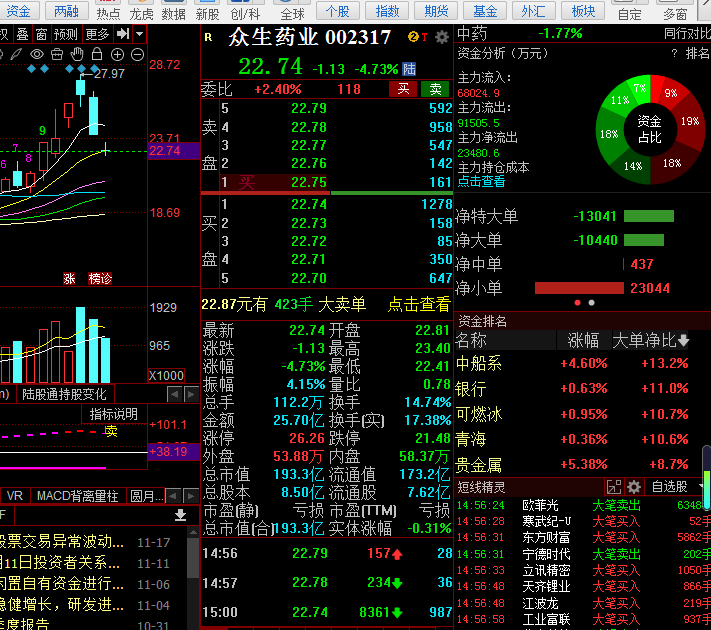The width and height of the screenshot is (711, 630).
Task: Open the 自选股 filter dropdown
Action: click(x=677, y=487)
